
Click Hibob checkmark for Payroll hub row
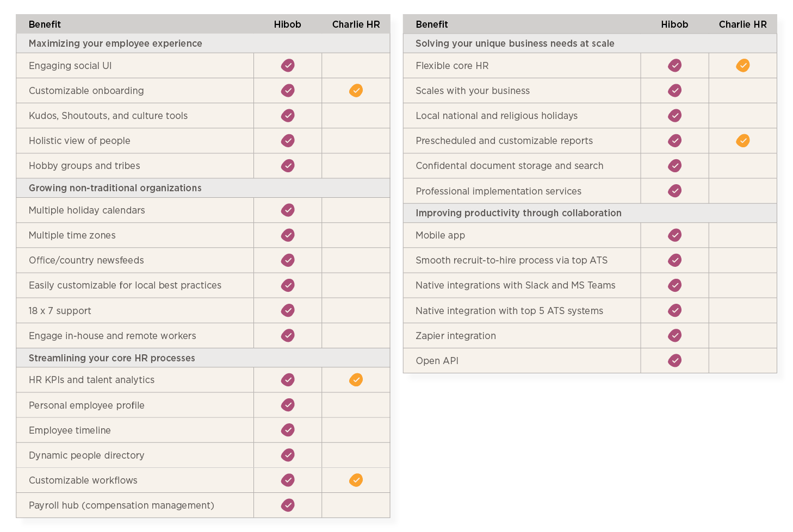pos(288,505)
